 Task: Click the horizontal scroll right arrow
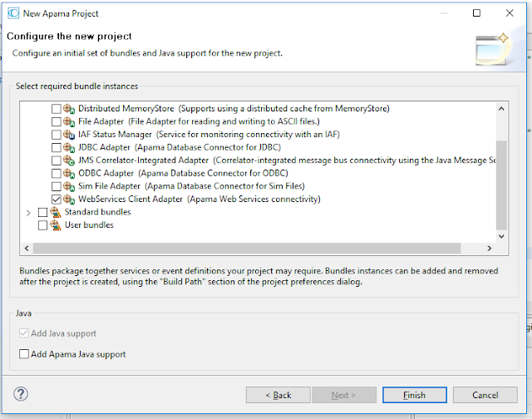coord(490,249)
